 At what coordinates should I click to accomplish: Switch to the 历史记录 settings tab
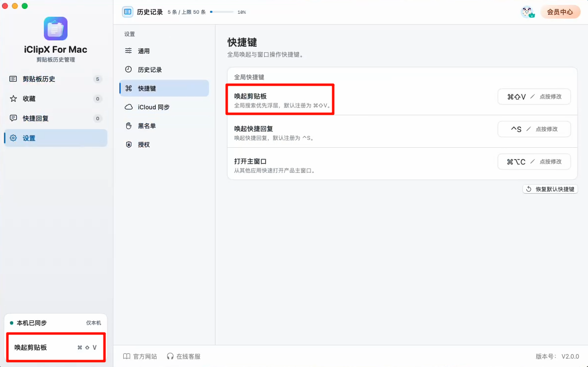click(x=164, y=69)
